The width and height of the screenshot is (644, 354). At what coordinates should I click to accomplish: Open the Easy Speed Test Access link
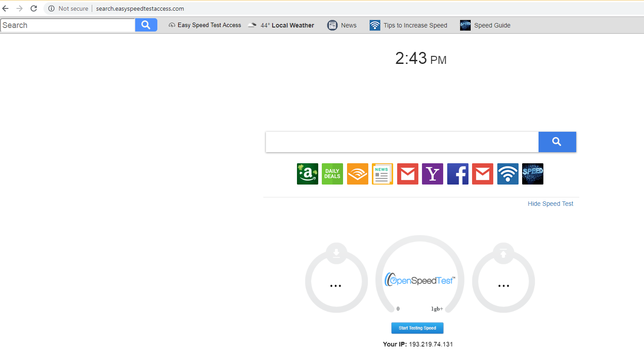pos(205,25)
